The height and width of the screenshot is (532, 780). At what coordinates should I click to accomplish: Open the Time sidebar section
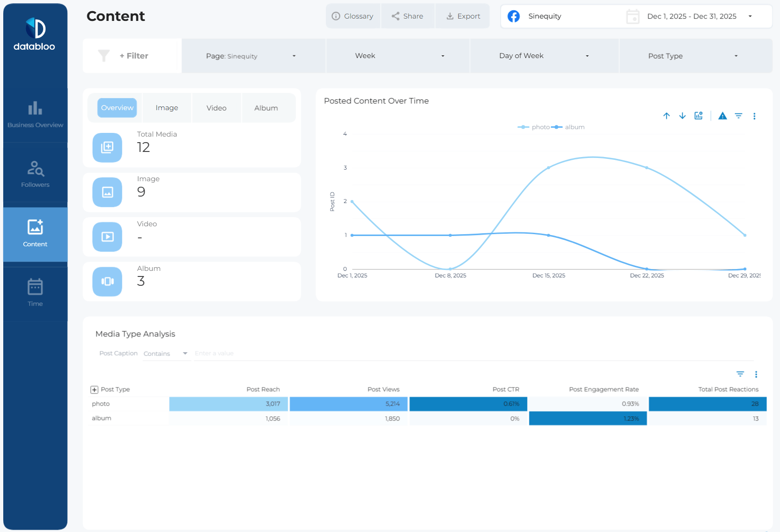pyautogui.click(x=35, y=293)
